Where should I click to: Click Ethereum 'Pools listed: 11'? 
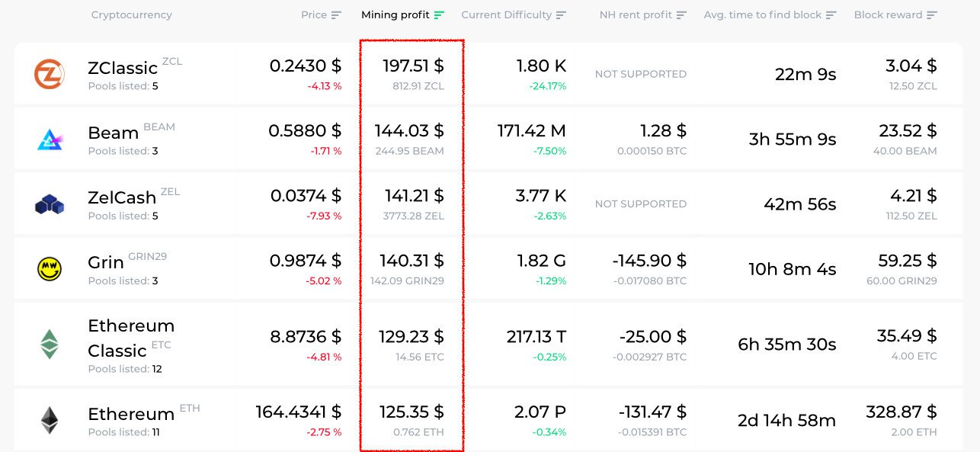click(x=124, y=432)
